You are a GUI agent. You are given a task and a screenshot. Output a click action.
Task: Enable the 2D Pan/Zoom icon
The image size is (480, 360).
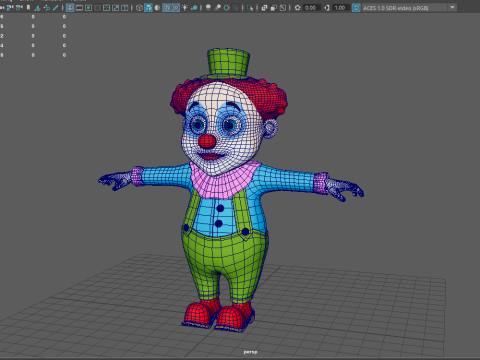(x=47, y=8)
